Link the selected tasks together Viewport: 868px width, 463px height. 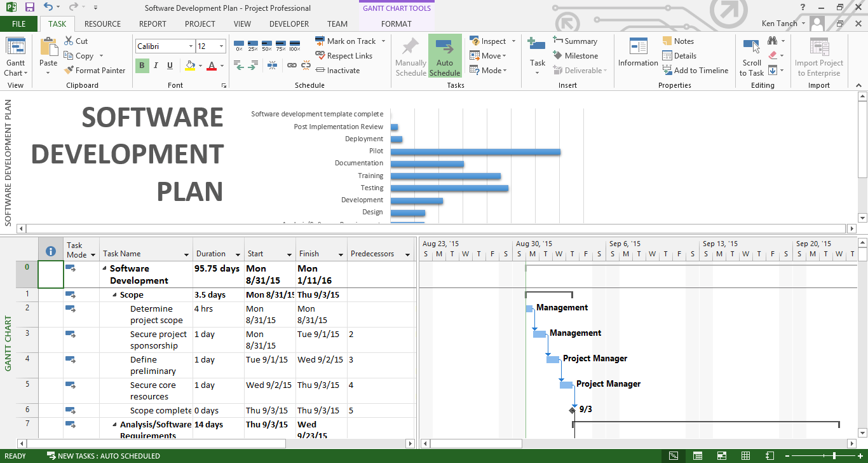pyautogui.click(x=292, y=64)
